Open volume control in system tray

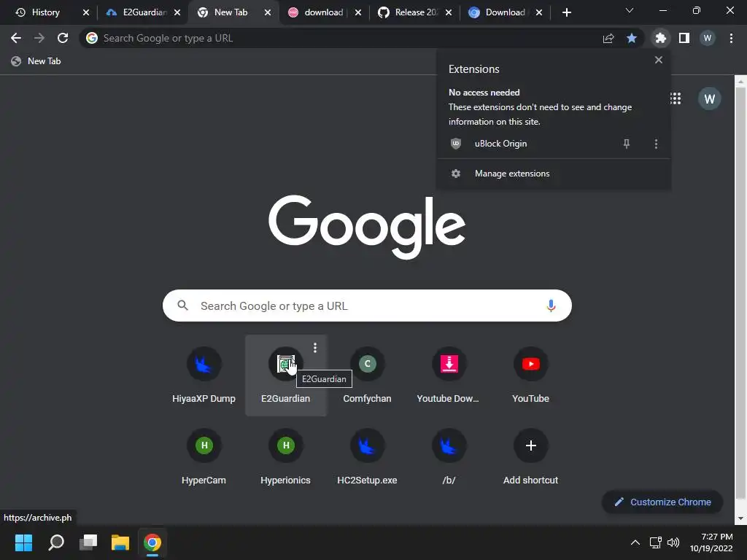click(673, 542)
